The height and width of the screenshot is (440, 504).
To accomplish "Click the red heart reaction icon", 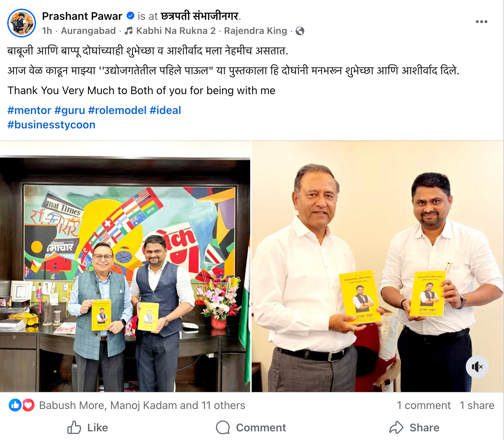I will [x=28, y=405].
